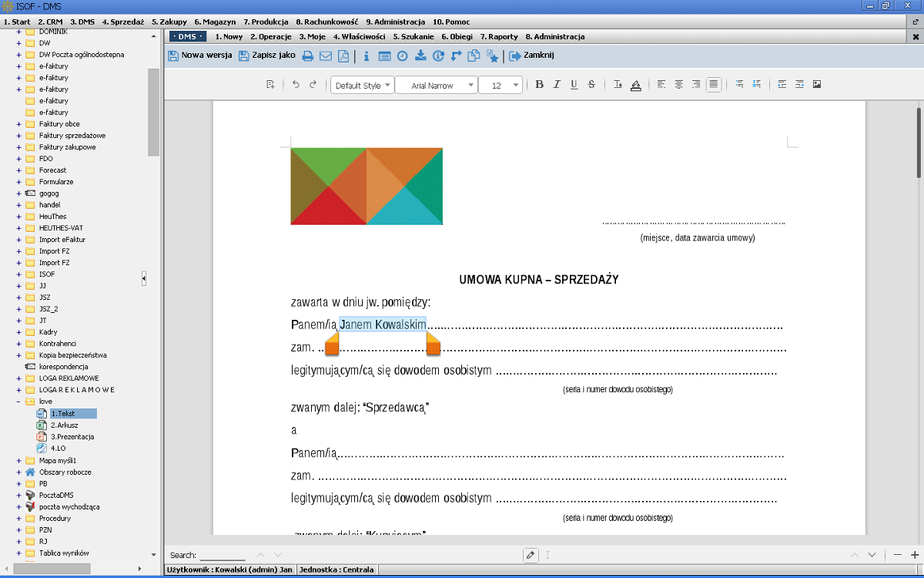Expand the 'Kontrahenci' folder
Image resolution: width=924 pixels, height=578 pixels.
18,344
